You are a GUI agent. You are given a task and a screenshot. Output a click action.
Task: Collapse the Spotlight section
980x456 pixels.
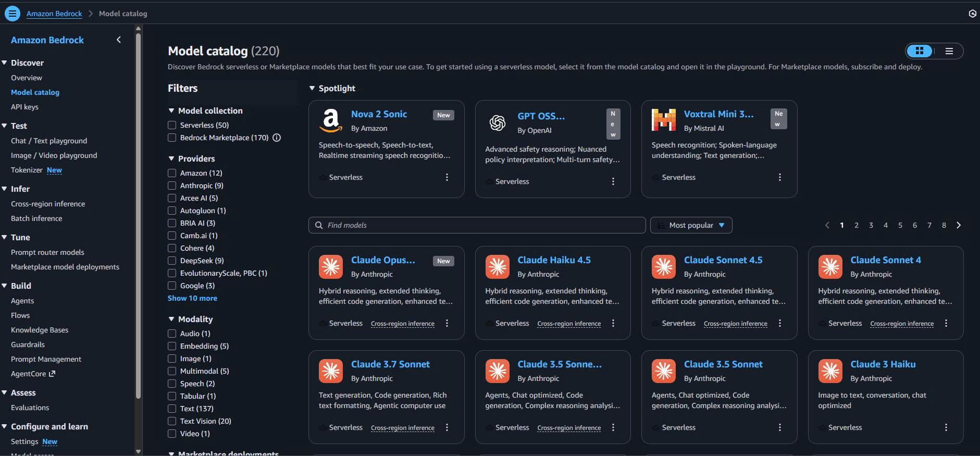(312, 89)
